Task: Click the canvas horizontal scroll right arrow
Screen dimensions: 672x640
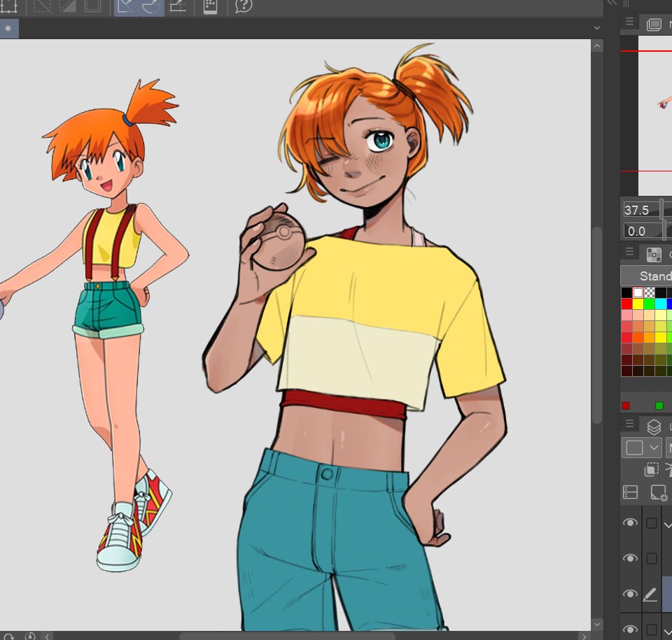Action: (x=584, y=637)
